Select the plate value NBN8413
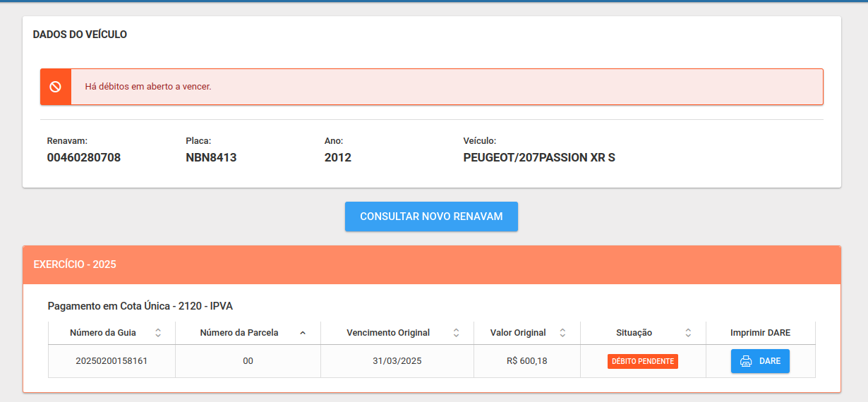Image resolution: width=868 pixels, height=402 pixels. 211,158
